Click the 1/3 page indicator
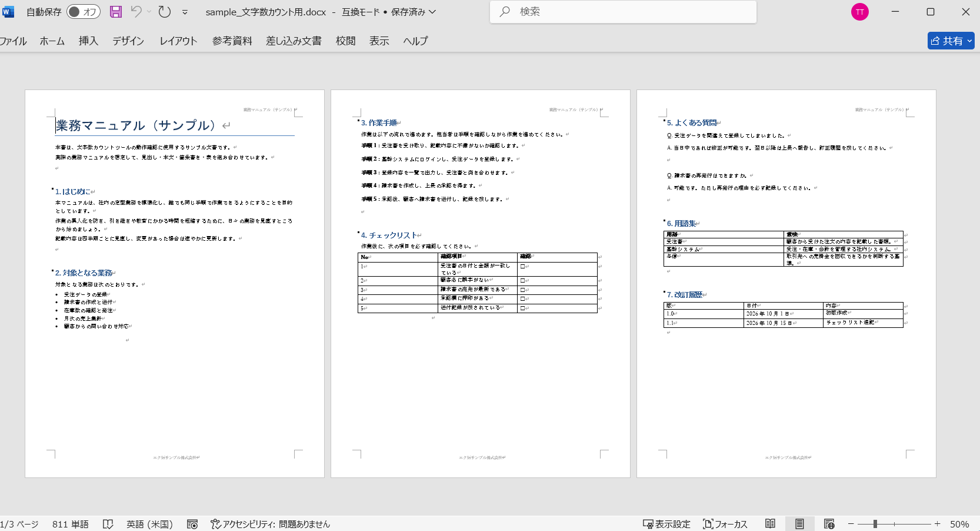The height and width of the screenshot is (531, 980). click(x=19, y=524)
